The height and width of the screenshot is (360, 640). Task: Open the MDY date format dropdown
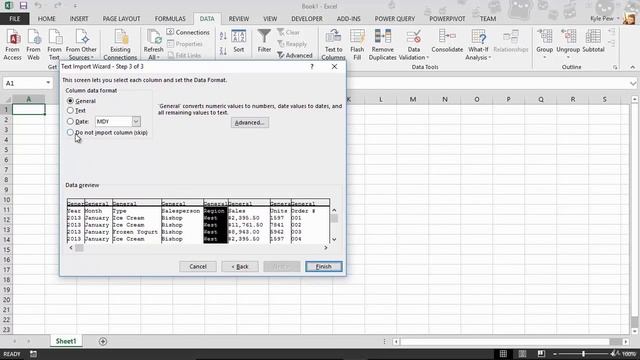pyautogui.click(x=136, y=121)
